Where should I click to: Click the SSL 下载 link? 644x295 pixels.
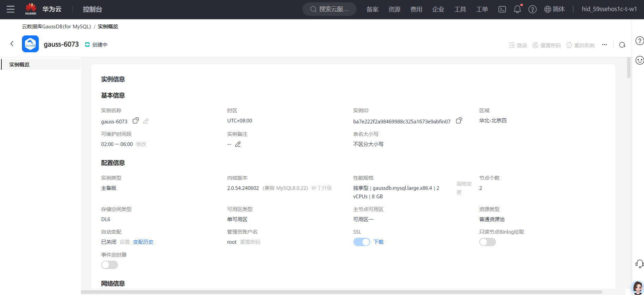[379, 242]
